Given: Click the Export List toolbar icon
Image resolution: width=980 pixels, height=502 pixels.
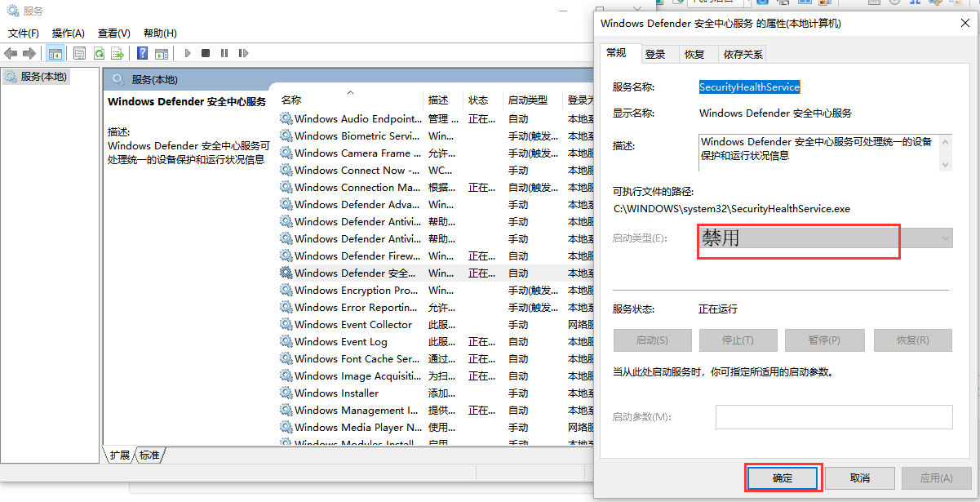Looking at the screenshot, I should pyautogui.click(x=119, y=53).
